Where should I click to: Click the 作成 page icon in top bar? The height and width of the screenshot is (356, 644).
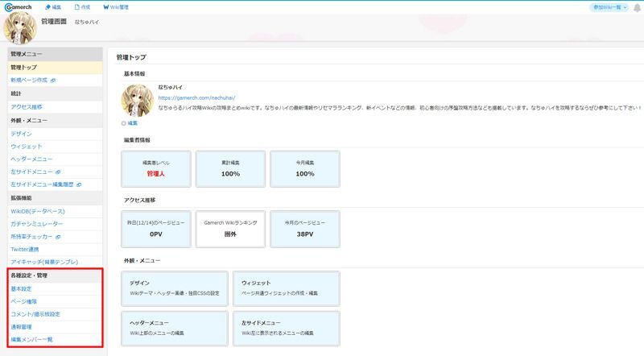pos(76,7)
